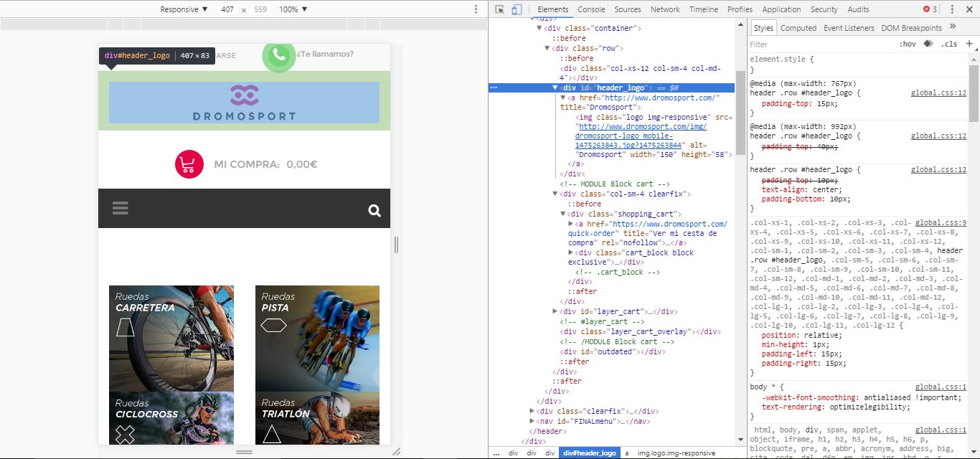Screen dimensions: 980x459
Task: Click the search magnifier on the page
Action: (x=374, y=210)
